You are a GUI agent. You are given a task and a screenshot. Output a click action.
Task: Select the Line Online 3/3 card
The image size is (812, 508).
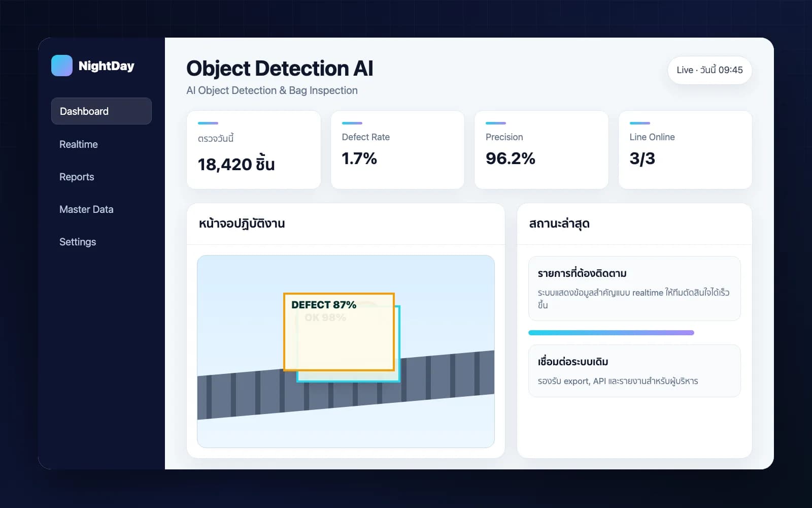click(x=685, y=150)
